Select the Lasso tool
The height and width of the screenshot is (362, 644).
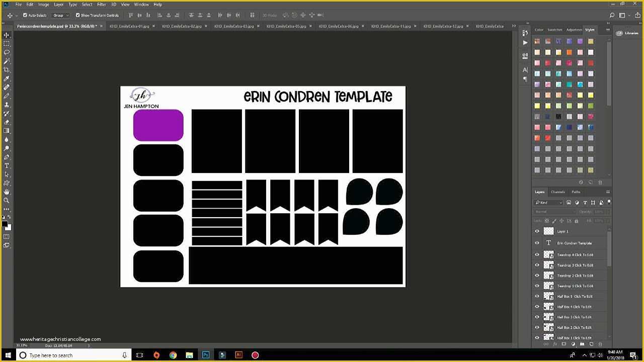[7, 52]
